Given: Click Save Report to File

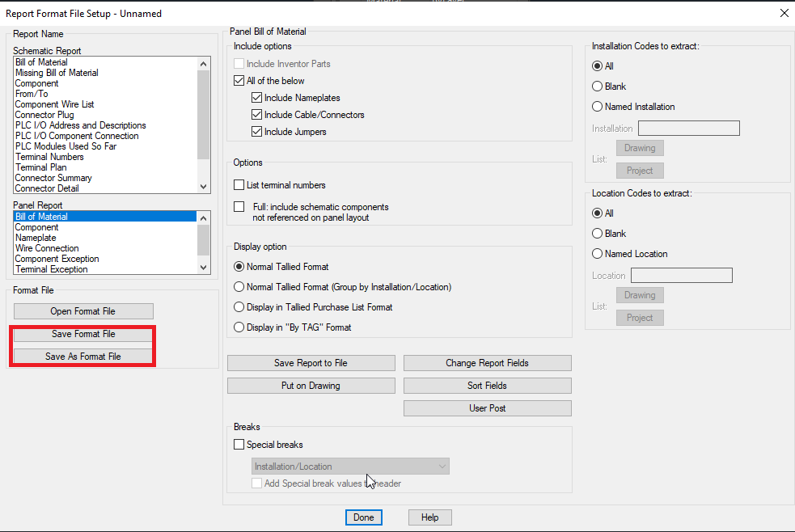Looking at the screenshot, I should pos(311,362).
